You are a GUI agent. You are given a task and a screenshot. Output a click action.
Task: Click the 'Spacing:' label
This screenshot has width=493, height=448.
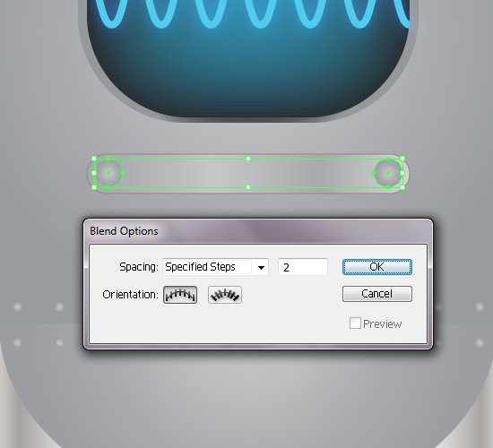[x=139, y=267]
